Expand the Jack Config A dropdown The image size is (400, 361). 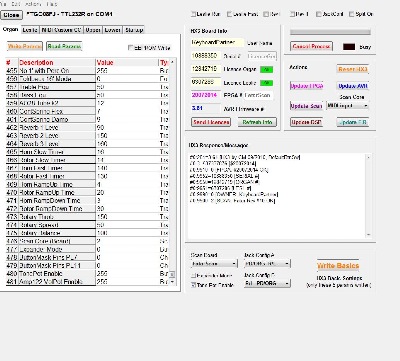[x=267, y=264]
